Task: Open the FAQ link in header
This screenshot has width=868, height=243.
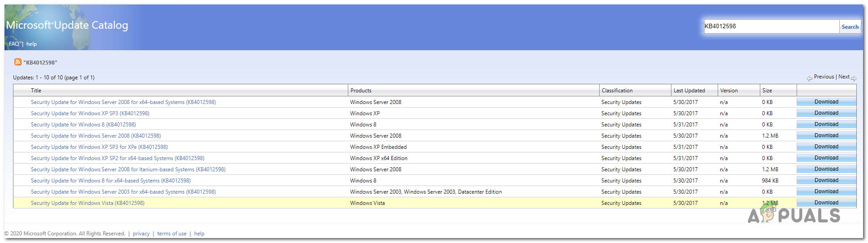Action: (x=14, y=44)
